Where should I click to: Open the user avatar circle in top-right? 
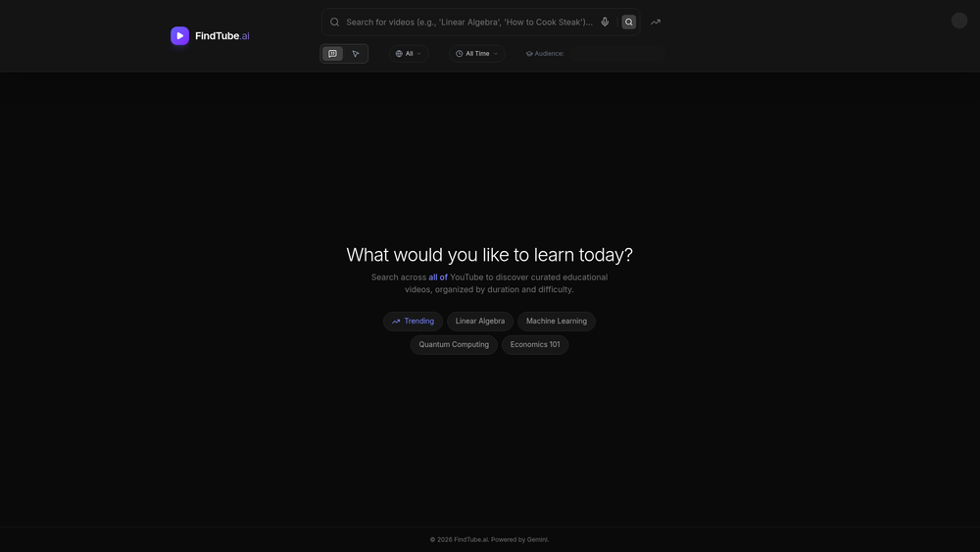(958, 21)
